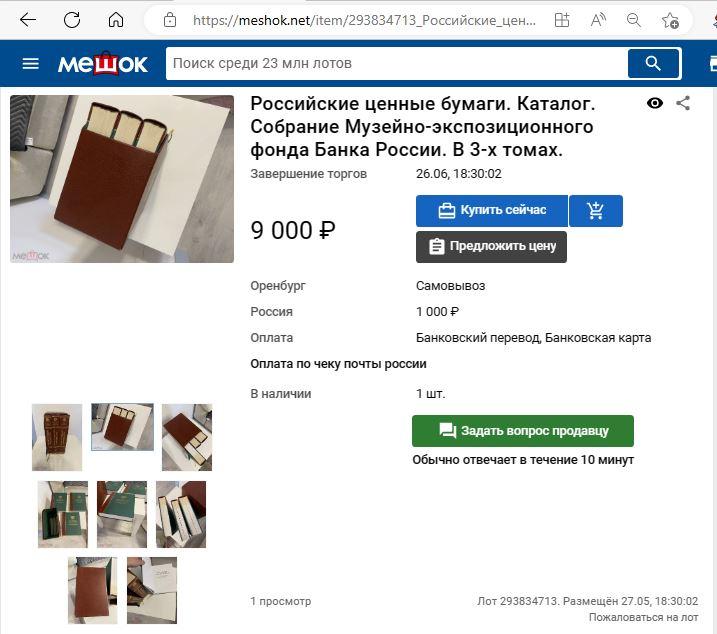Go back with browser back arrow

[28, 20]
